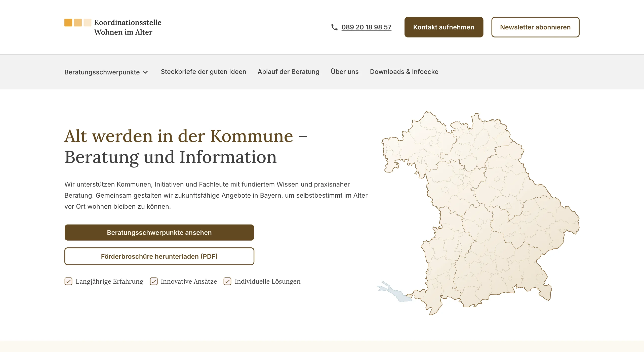The image size is (644, 352).
Task: Click the text 'Beratung und Information'
Action: pyautogui.click(x=171, y=157)
